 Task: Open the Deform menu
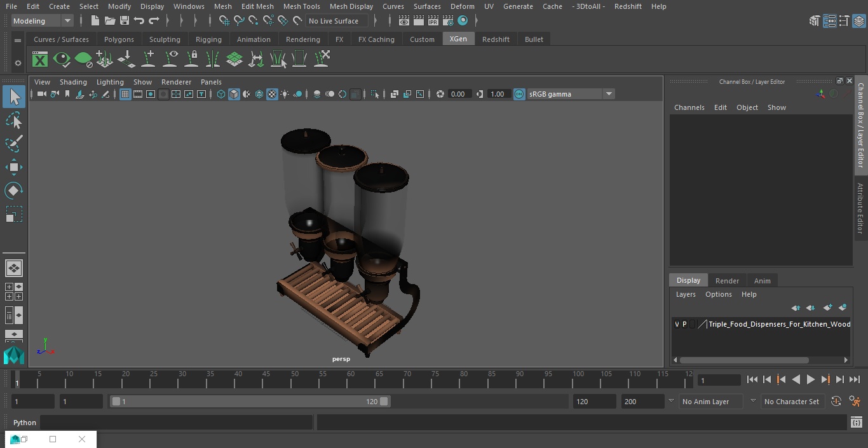click(x=462, y=6)
